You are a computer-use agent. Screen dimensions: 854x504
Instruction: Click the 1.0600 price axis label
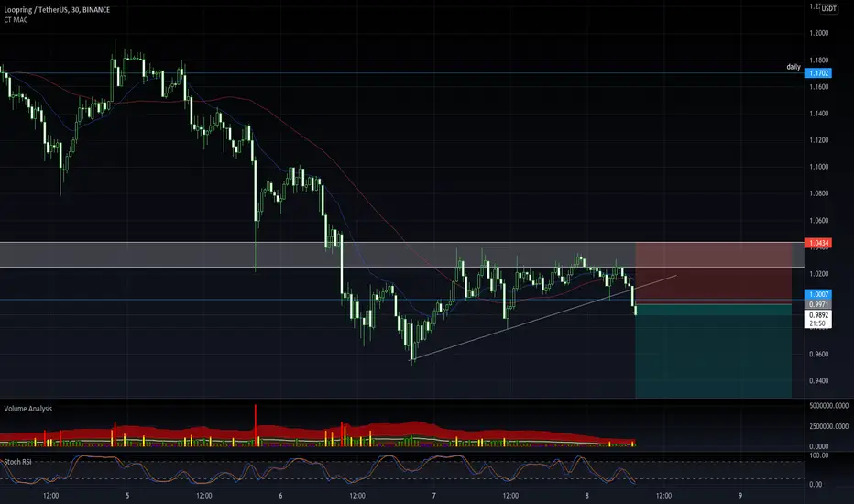click(x=818, y=221)
